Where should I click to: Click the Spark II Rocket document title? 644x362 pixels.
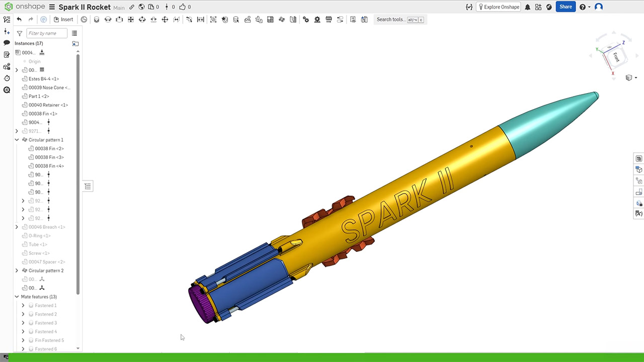point(85,7)
